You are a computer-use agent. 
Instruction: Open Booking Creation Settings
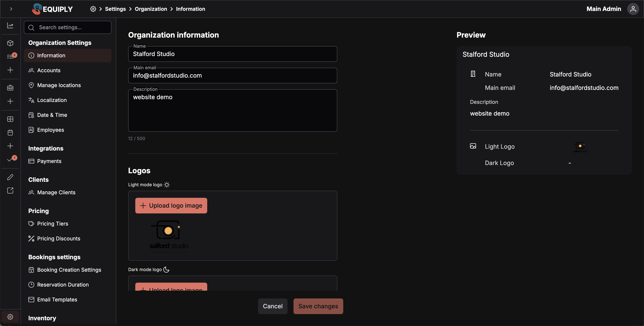pyautogui.click(x=67, y=270)
